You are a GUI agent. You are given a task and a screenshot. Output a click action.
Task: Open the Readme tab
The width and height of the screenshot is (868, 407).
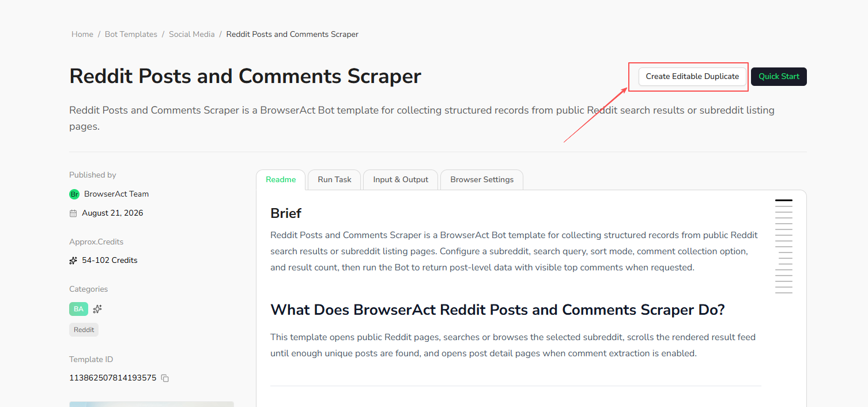point(281,180)
